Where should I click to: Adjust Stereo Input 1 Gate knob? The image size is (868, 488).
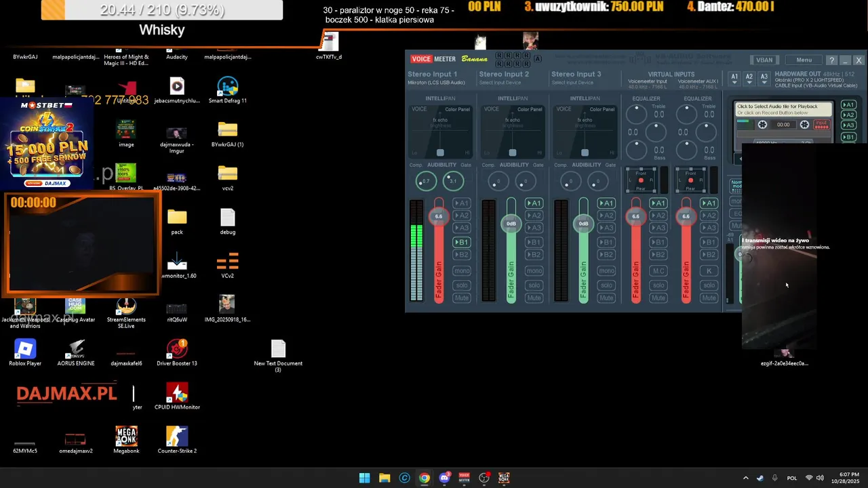click(x=453, y=181)
